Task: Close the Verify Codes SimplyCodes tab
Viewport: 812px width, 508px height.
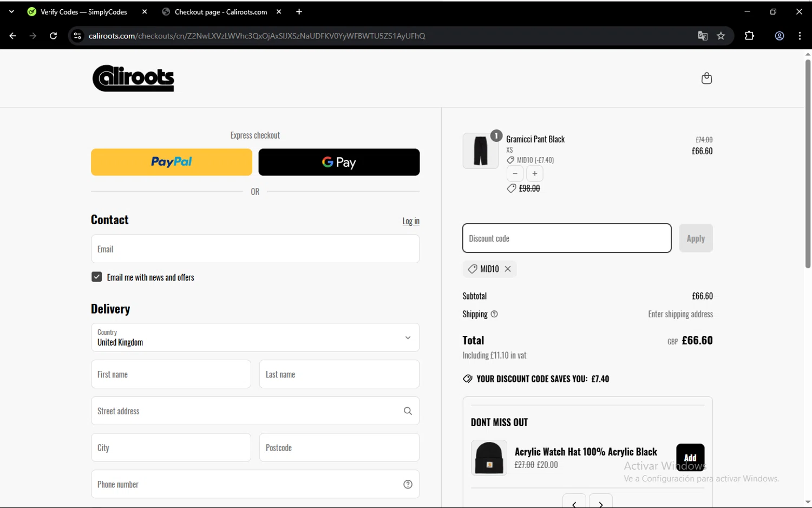Action: (x=145, y=12)
